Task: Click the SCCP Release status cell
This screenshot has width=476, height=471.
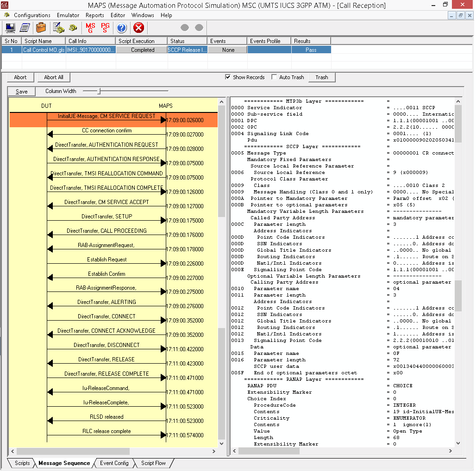Action: (x=188, y=50)
